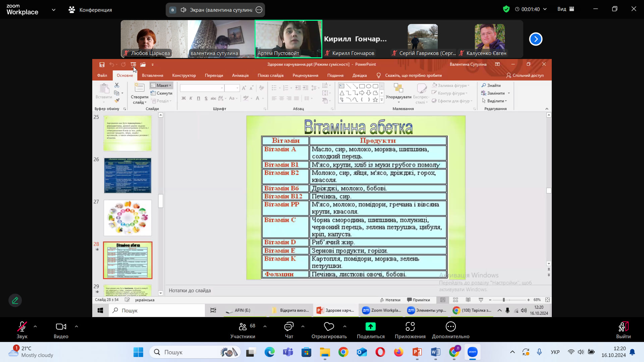Click the React heart icon
Image resolution: width=644 pixels, height=362 pixels.
329,327
